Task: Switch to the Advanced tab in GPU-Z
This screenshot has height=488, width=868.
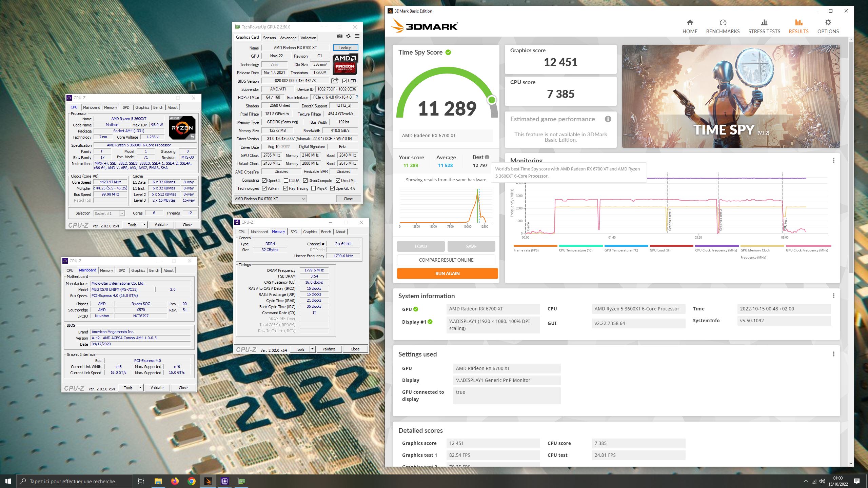Action: coord(288,38)
